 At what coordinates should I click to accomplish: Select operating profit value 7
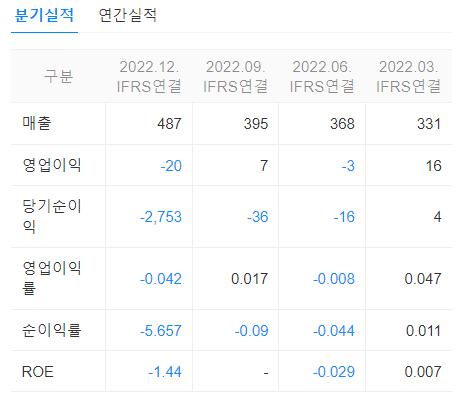264,166
